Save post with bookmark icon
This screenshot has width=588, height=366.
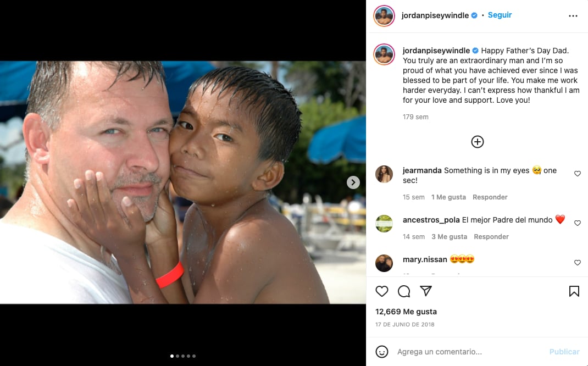tap(574, 291)
